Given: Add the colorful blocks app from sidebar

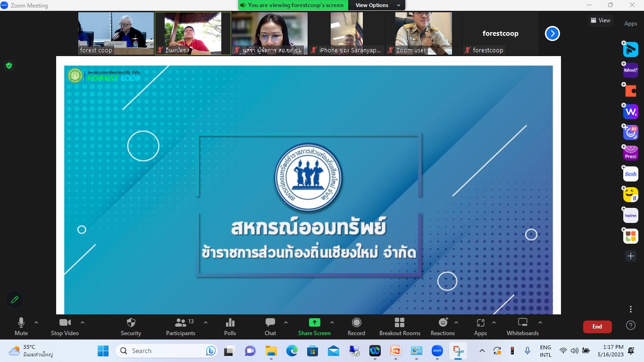Looking at the screenshot, I should pos(631,236).
